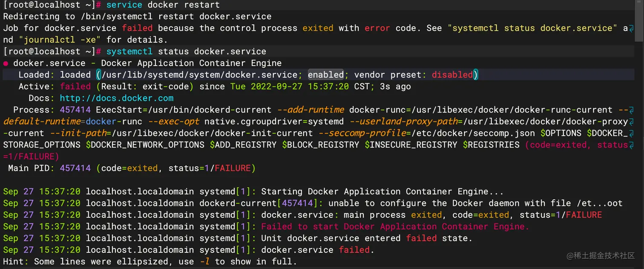Click the Main PID number 457414
Image resolution: width=644 pixels, height=269 pixels.
coord(75,168)
